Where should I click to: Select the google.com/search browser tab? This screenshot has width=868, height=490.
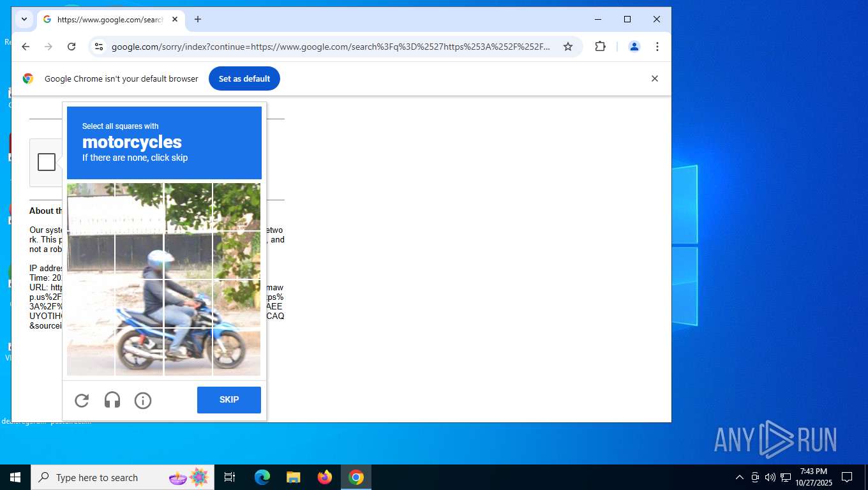point(111,20)
